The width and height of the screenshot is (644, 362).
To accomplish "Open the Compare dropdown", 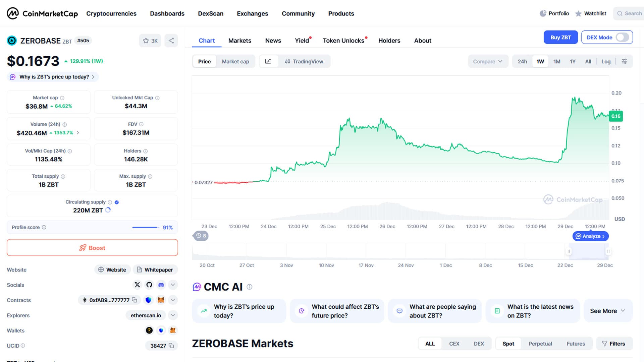I will [x=487, y=61].
